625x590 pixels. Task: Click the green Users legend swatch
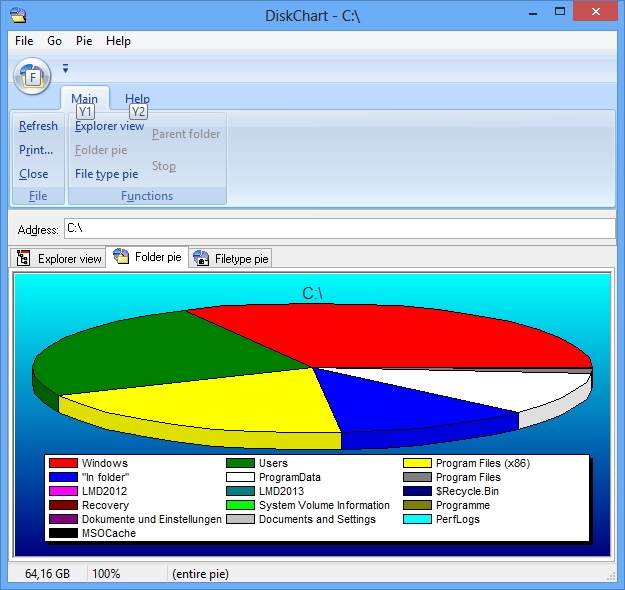[240, 464]
